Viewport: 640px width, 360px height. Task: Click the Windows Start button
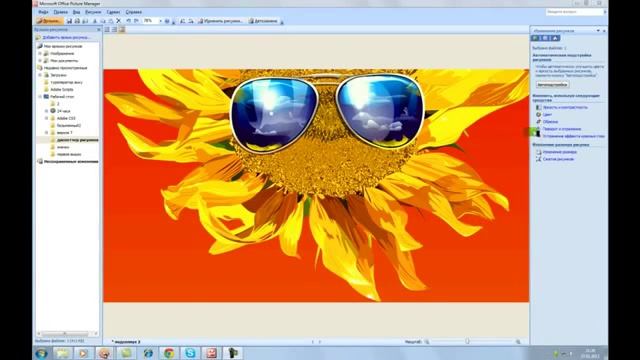[41, 353]
